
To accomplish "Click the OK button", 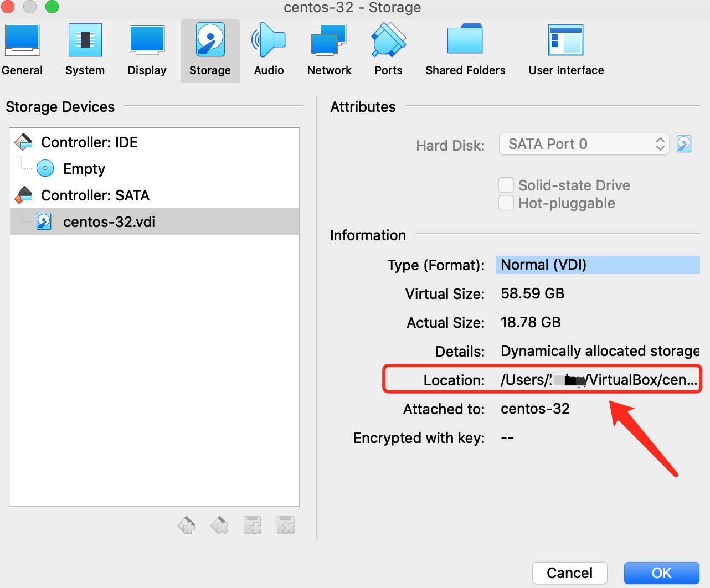I will coord(661,572).
